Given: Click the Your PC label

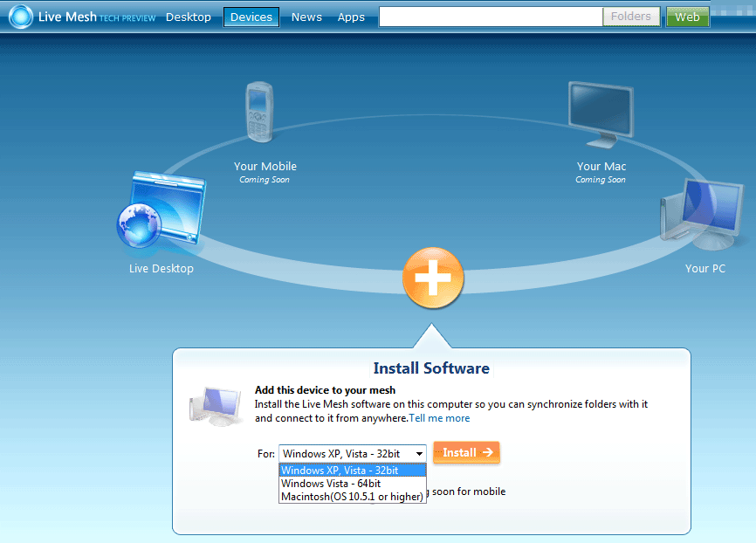Looking at the screenshot, I should [704, 269].
